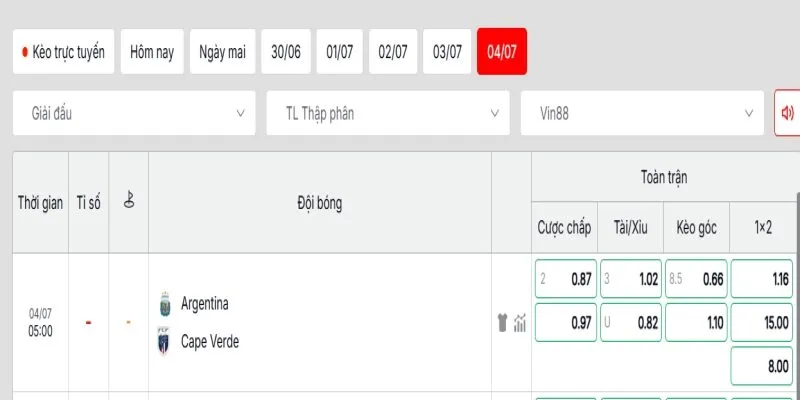The height and width of the screenshot is (400, 800).
Task: Pick the corner odds 0.66 cell
Action: click(x=696, y=279)
